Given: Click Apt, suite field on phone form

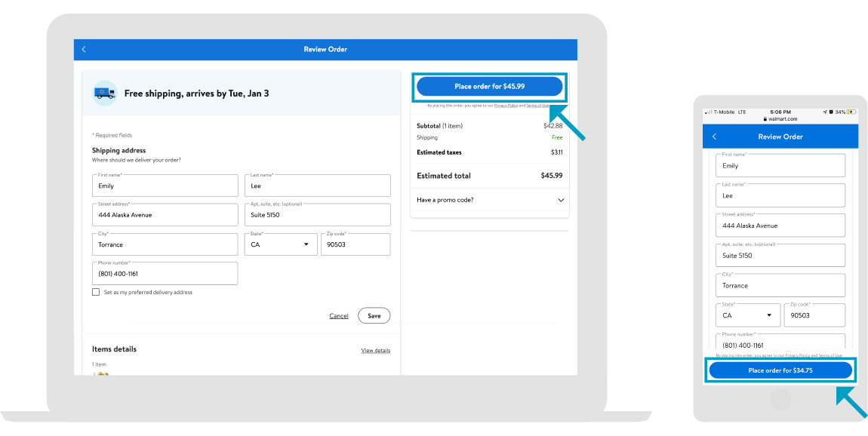Looking at the screenshot, I should coord(780,255).
